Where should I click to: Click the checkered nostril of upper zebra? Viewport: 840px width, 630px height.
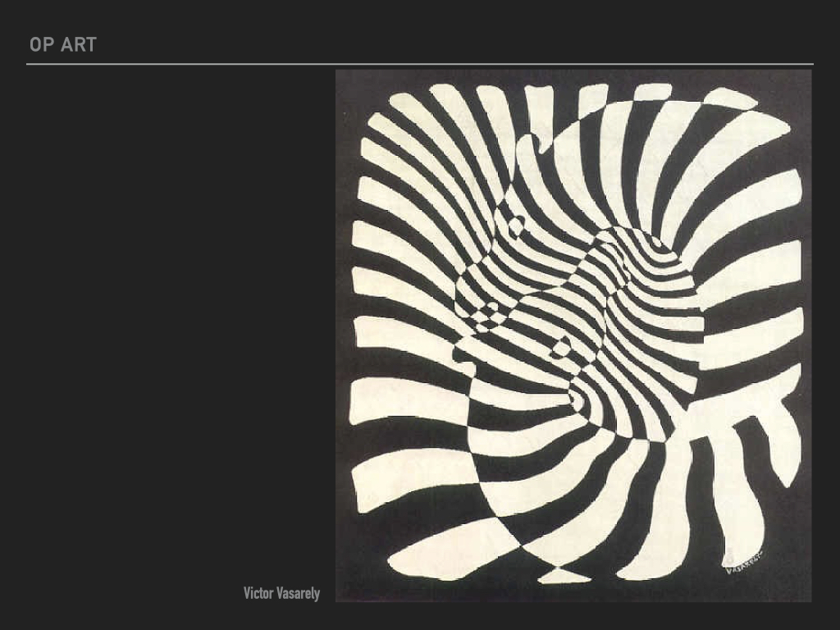(x=491, y=312)
